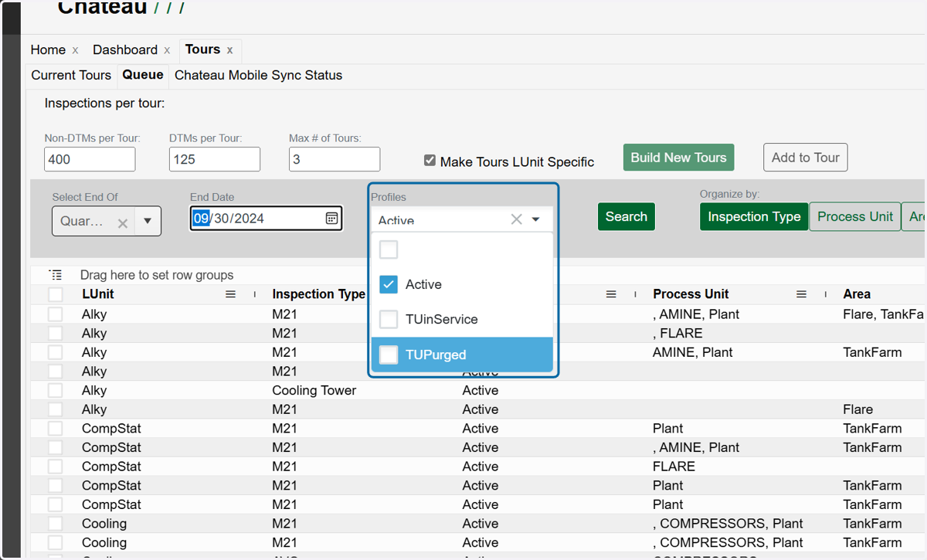927x560 pixels.
Task: Sort by the Process Unit column header
Action: (691, 294)
